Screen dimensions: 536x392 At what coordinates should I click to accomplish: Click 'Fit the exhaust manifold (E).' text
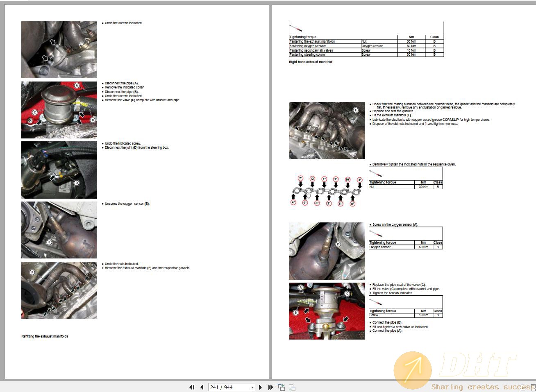coord(392,115)
